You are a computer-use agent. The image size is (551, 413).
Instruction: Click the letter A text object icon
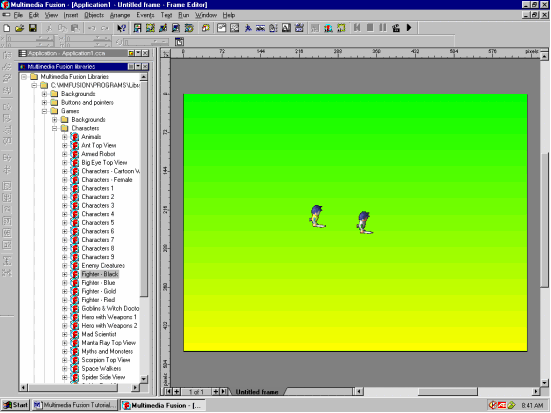click(x=286, y=28)
